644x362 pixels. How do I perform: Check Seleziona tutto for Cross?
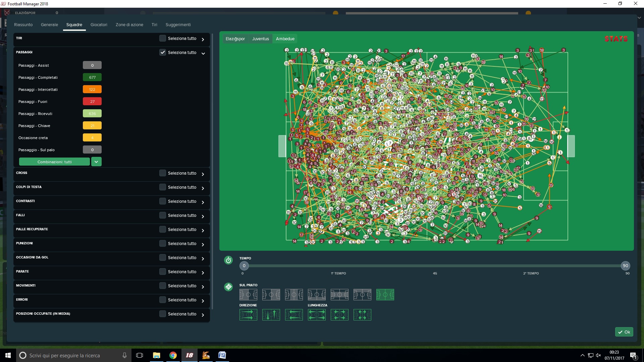(163, 173)
